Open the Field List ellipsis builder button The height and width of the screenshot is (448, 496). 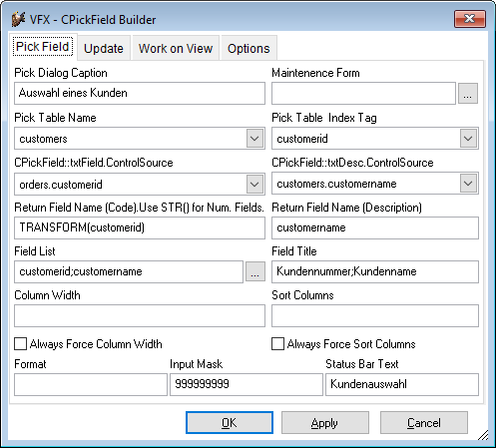point(255,271)
